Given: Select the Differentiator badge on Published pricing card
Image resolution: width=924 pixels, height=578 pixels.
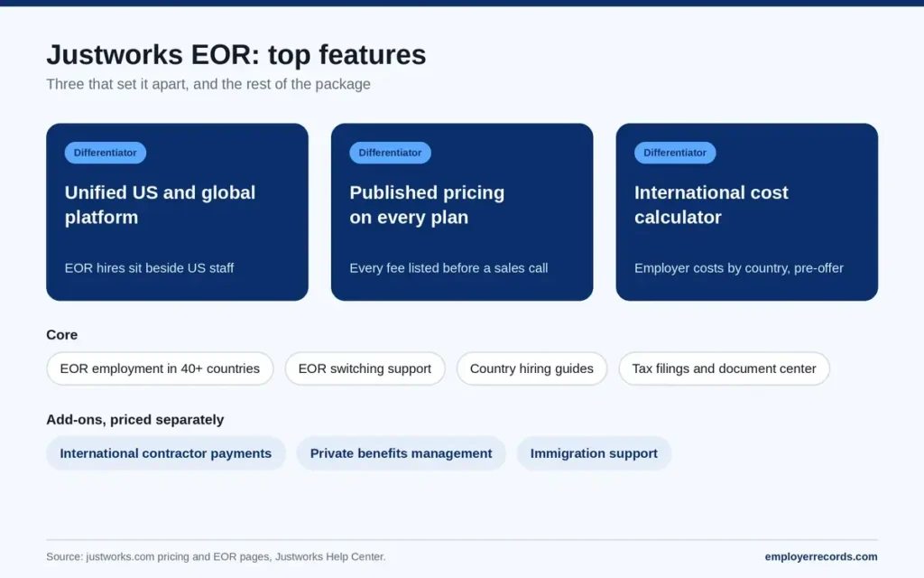Looking at the screenshot, I should pos(390,153).
